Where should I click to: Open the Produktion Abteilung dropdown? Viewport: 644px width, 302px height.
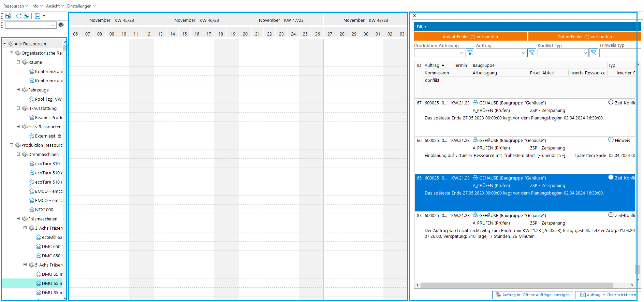tap(462, 53)
